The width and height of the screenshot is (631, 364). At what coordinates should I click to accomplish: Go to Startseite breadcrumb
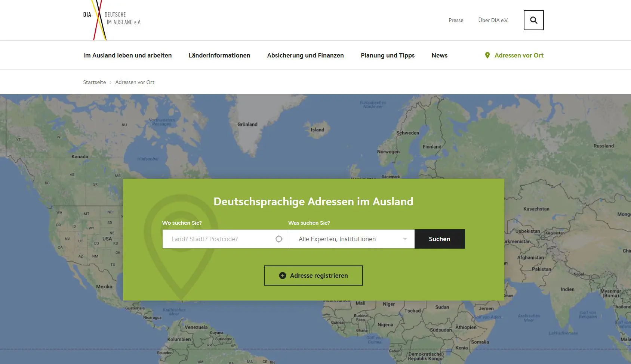[x=94, y=82]
